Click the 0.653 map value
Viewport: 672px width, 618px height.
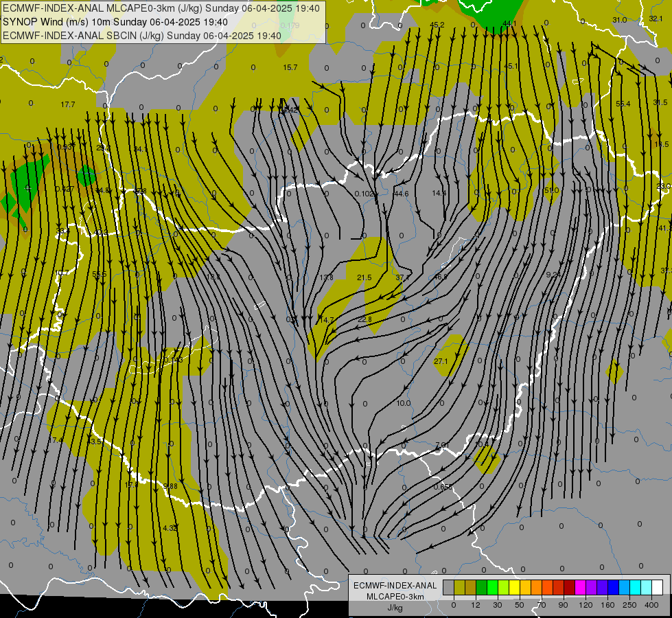pos(443,487)
